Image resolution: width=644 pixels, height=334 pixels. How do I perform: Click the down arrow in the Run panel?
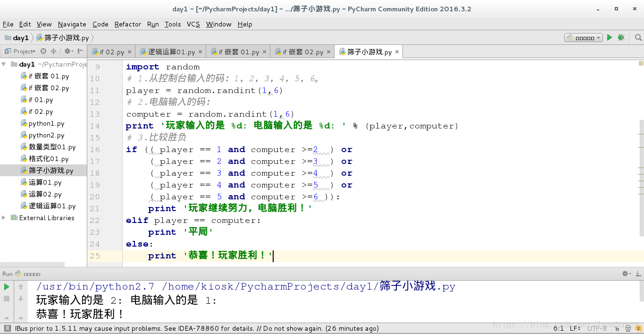[21, 299]
